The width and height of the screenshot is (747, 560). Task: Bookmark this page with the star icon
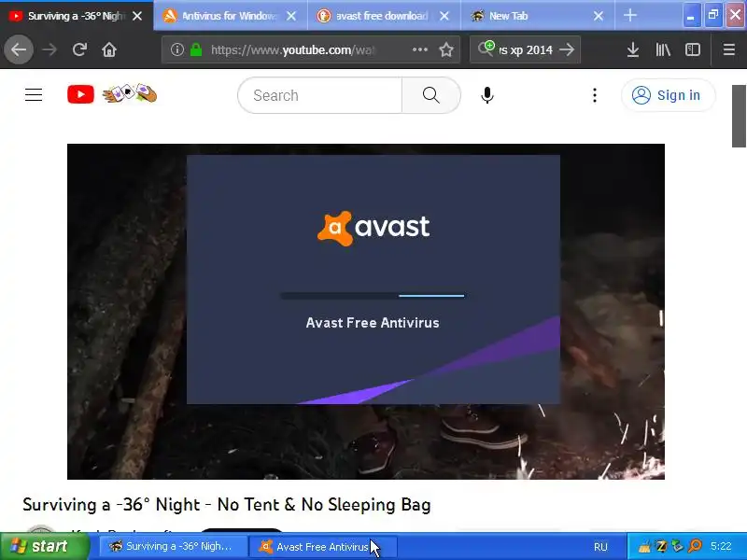[x=446, y=49]
